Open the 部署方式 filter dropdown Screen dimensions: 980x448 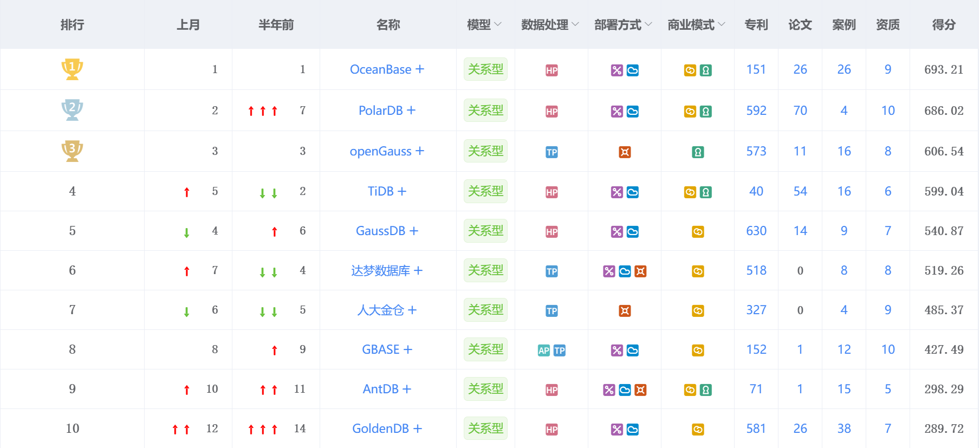click(623, 25)
